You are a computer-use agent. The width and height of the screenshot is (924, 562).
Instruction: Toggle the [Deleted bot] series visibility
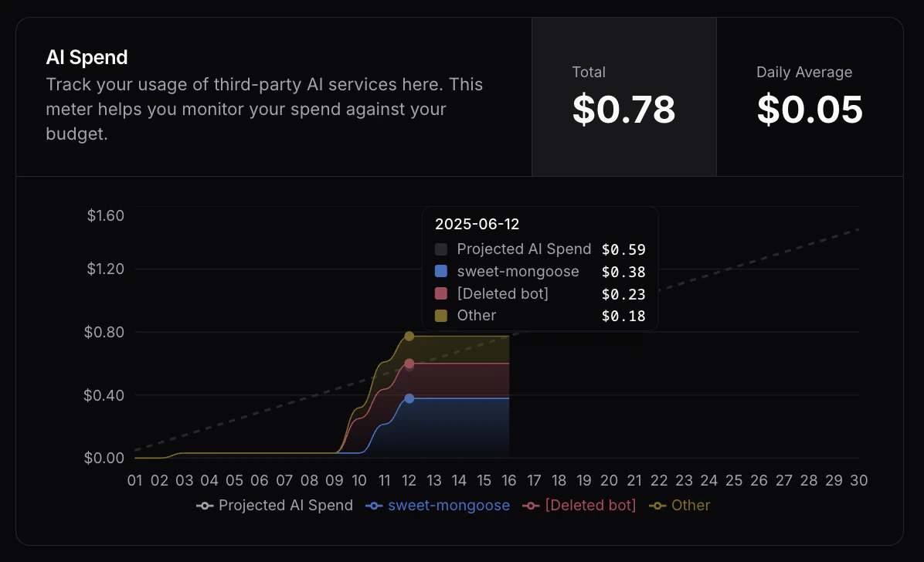pos(579,506)
